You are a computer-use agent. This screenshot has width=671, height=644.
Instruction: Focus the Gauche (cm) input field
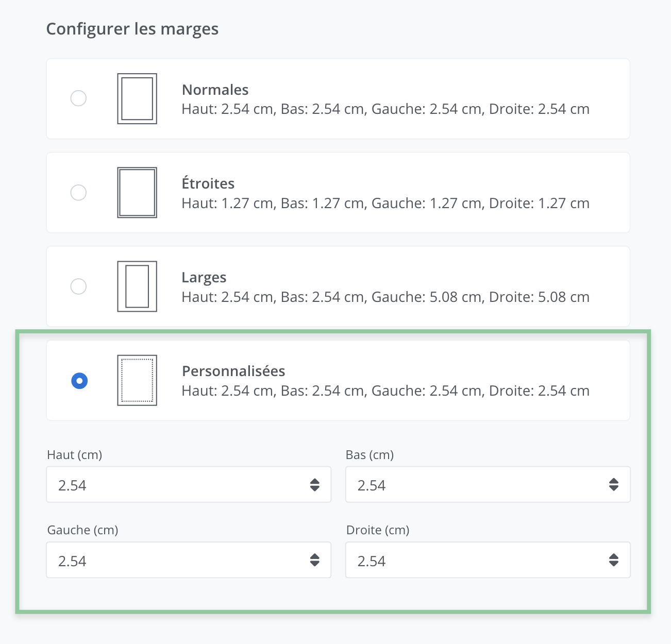(x=175, y=560)
